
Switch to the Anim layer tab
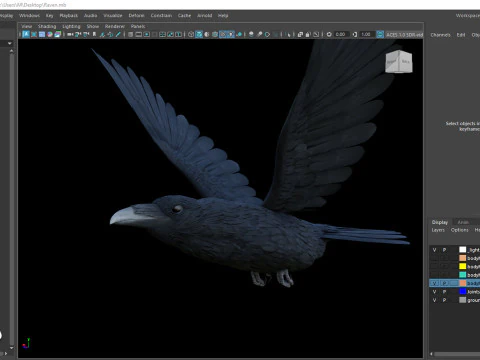[463, 222]
